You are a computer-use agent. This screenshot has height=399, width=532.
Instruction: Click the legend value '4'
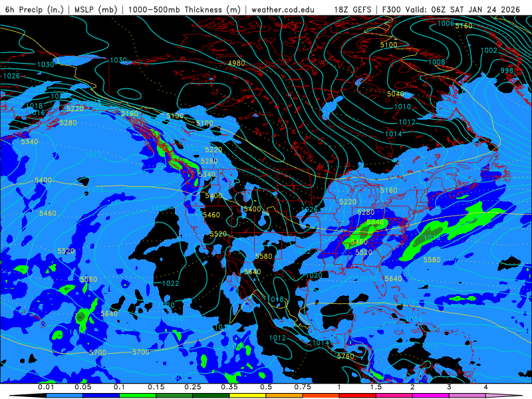coord(486,387)
